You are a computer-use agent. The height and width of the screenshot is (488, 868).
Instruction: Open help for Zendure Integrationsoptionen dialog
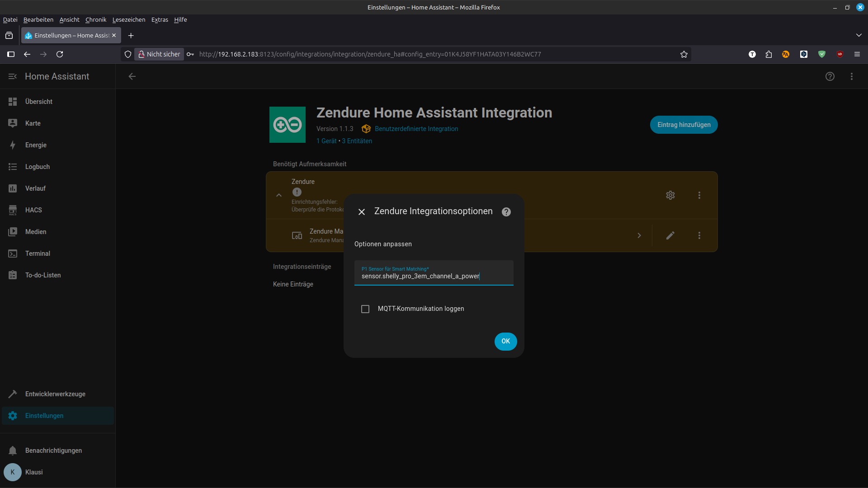(506, 212)
